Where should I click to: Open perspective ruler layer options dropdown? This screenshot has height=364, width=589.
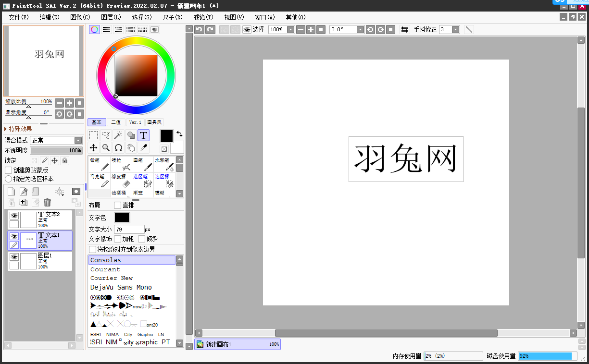pyautogui.click(x=60, y=192)
